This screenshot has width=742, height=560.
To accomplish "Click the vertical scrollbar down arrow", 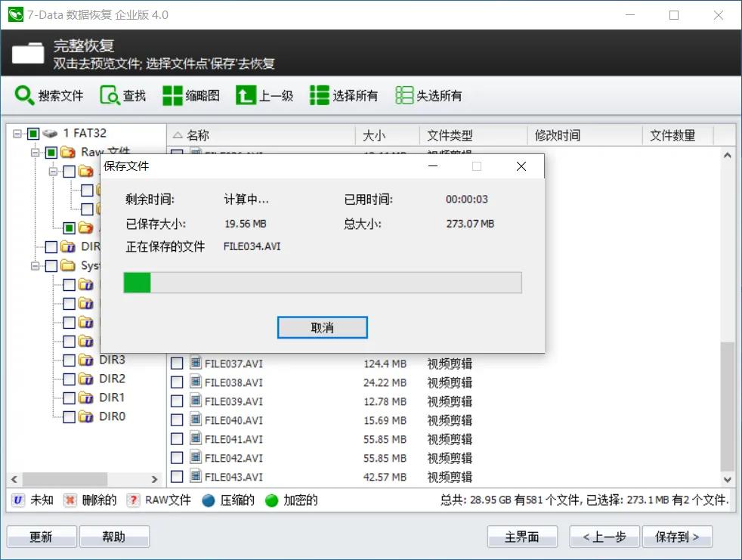I will tap(728, 478).
